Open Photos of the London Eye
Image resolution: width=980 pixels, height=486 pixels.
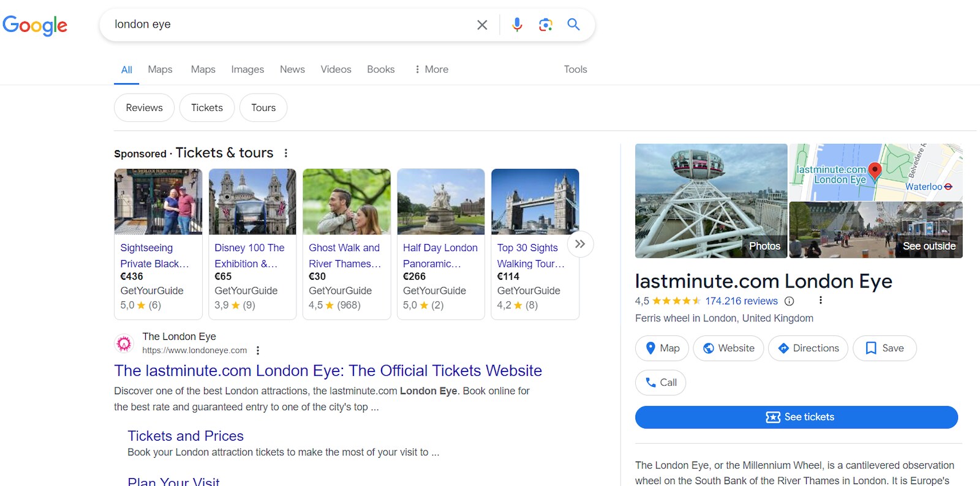pos(711,201)
